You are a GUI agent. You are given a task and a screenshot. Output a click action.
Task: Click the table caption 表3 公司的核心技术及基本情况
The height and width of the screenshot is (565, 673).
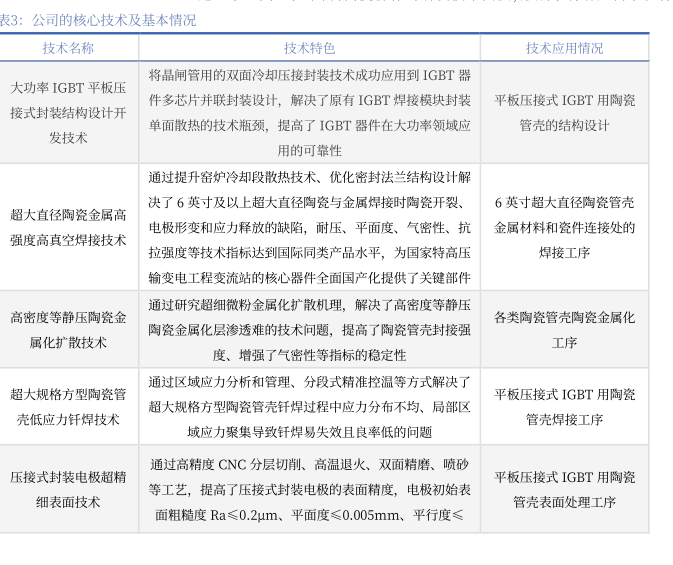(x=98, y=19)
